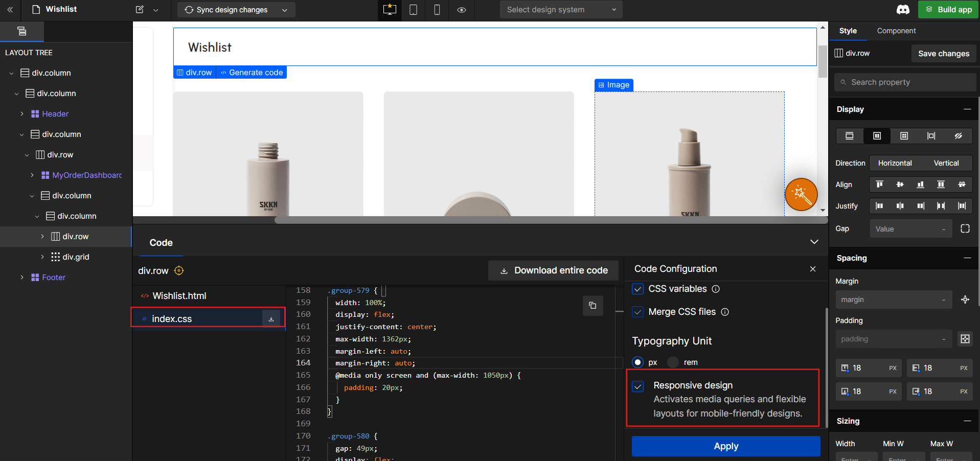
Task: Collapse the Sizing section
Action: click(x=967, y=421)
